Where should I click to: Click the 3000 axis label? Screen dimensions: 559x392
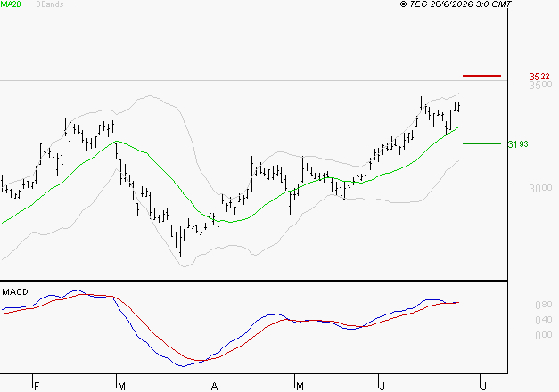tap(540, 188)
